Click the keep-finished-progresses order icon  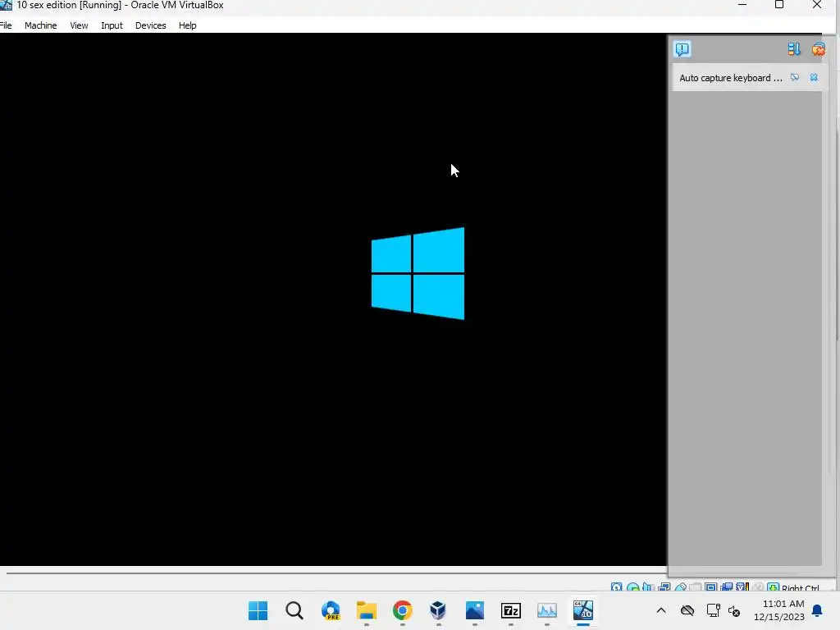coord(794,49)
